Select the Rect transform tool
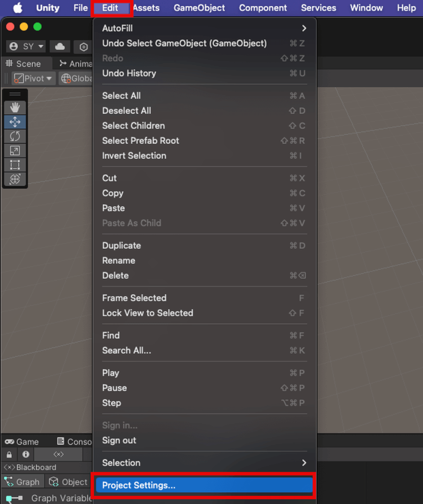The height and width of the screenshot is (504, 423). pyautogui.click(x=15, y=165)
